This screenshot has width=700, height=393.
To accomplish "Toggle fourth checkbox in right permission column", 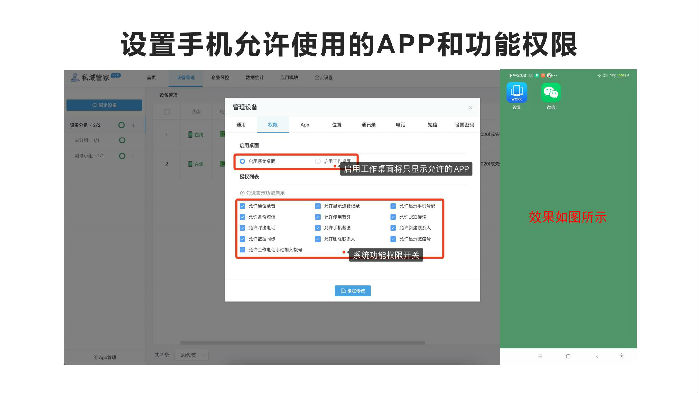I will [393, 239].
